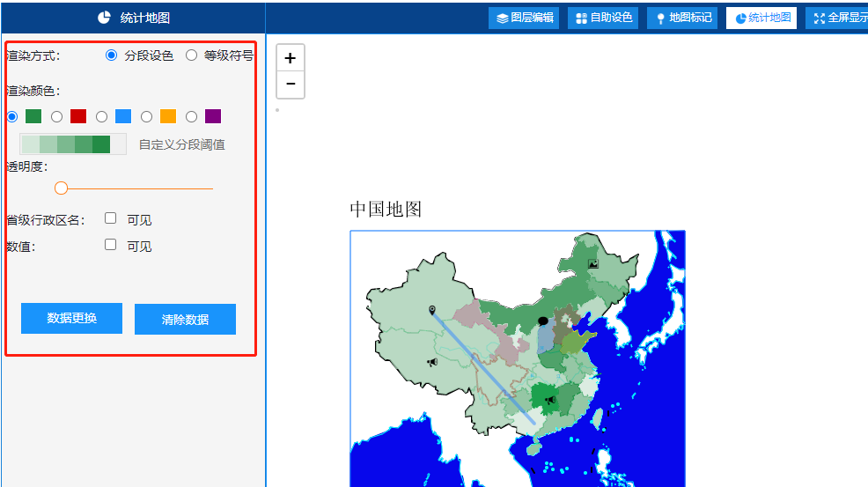Click the blue color swatch

coord(123,115)
